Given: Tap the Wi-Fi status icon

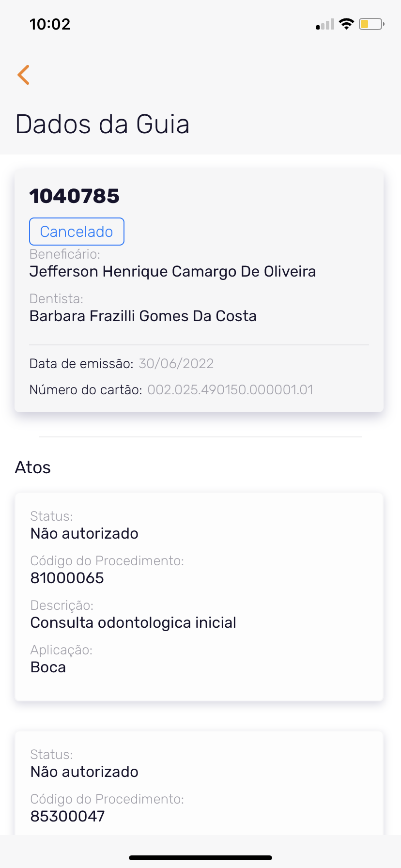Looking at the screenshot, I should pos(346,24).
